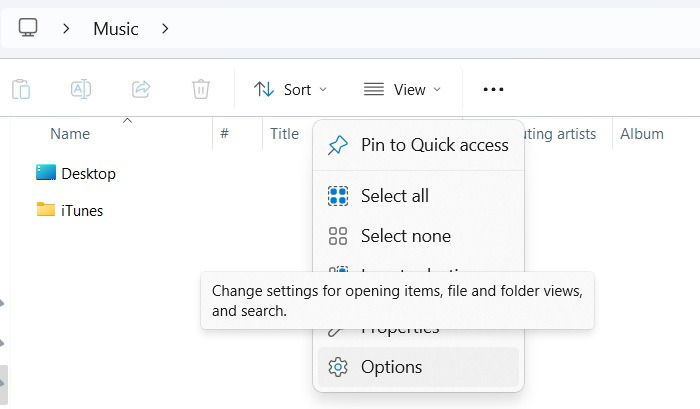Screen dimensions: 700x409
Task: Click the pin icon for Quick access
Action: point(338,145)
